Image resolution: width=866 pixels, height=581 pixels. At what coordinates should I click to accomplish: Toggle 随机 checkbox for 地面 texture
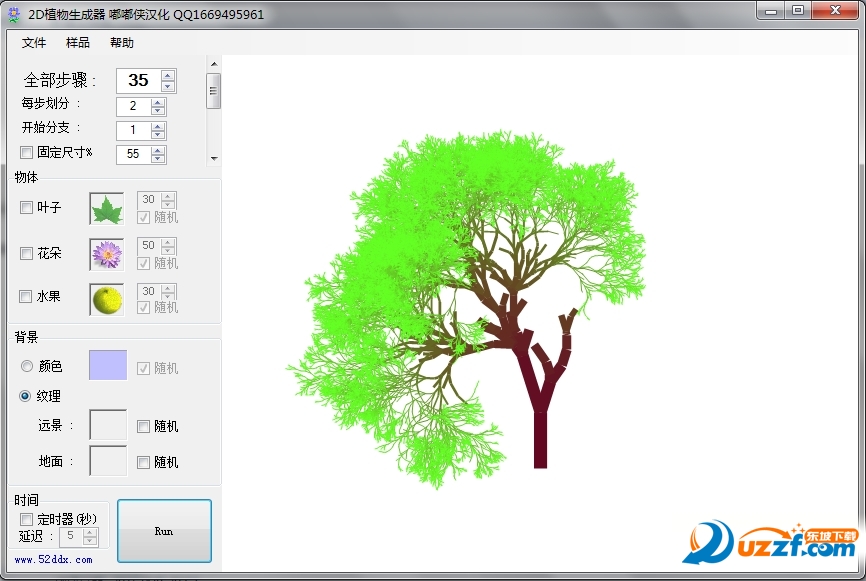click(x=143, y=462)
